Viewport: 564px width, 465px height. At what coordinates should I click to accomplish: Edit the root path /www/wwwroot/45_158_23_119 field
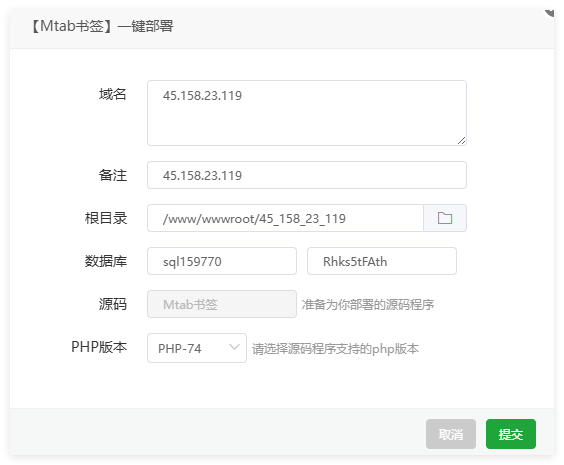[x=286, y=218]
